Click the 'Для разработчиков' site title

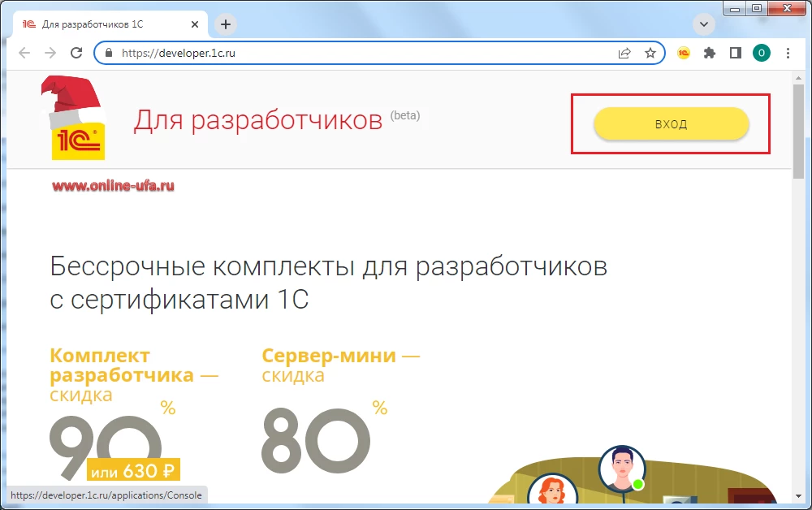click(258, 120)
